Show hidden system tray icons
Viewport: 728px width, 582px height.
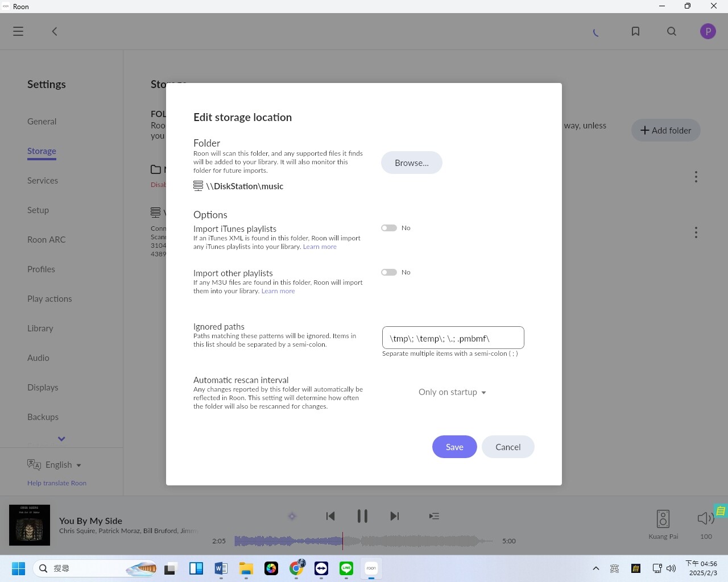tap(595, 568)
